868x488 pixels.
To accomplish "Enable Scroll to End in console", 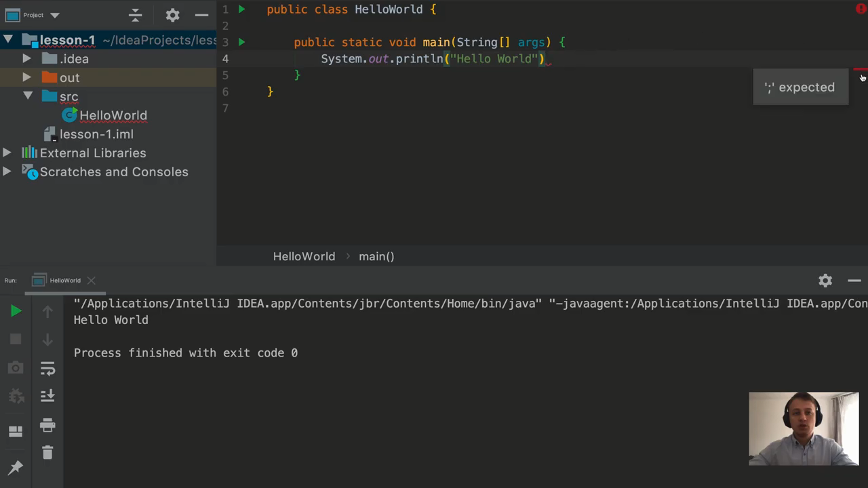I will point(47,396).
